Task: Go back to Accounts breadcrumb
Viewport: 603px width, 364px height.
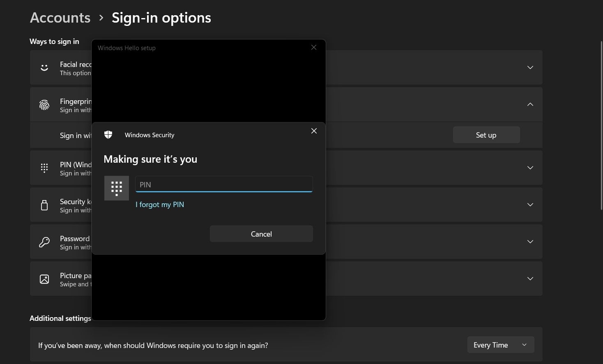Action: point(60,18)
